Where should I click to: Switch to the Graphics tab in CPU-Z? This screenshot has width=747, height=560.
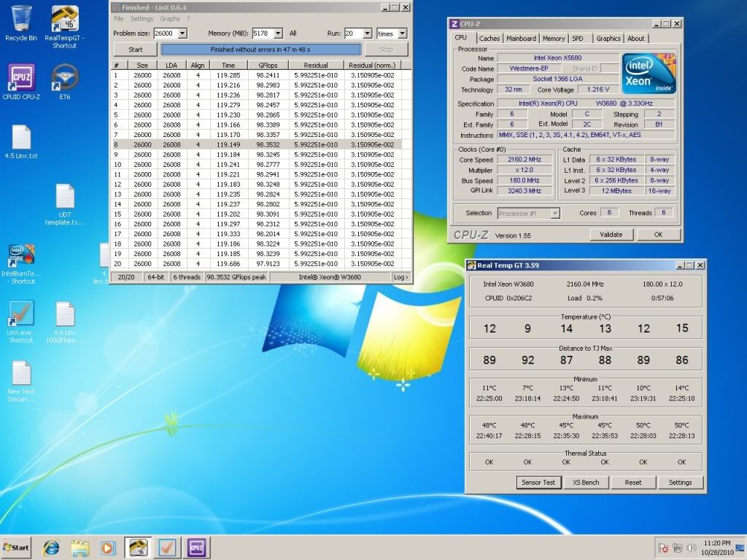pyautogui.click(x=608, y=39)
